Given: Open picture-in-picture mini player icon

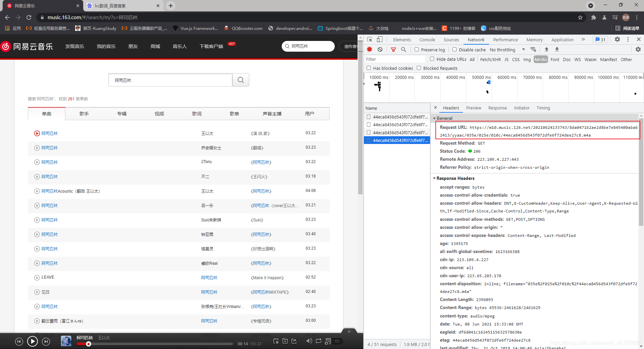Looking at the screenshot, I should point(276,341).
